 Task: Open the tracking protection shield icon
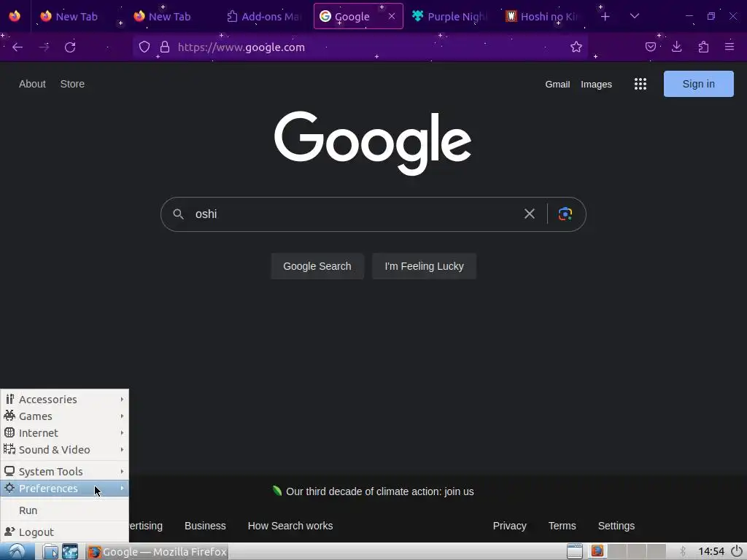pyautogui.click(x=144, y=47)
